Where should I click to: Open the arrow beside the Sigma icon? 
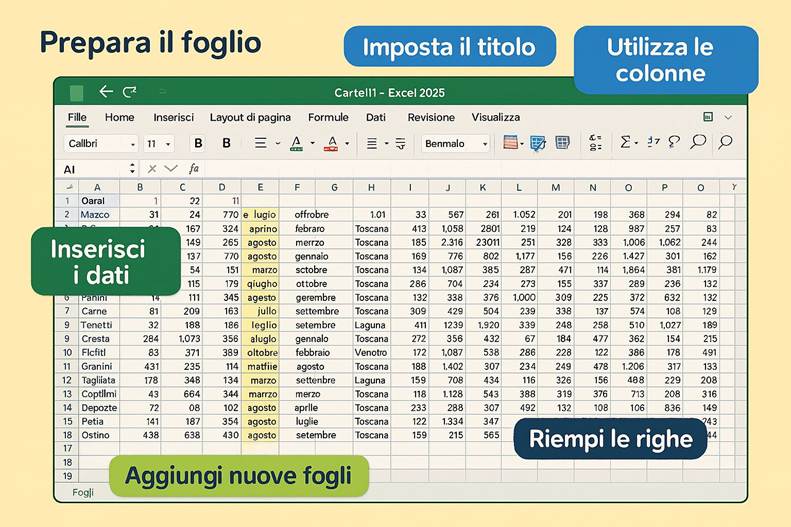point(636,143)
